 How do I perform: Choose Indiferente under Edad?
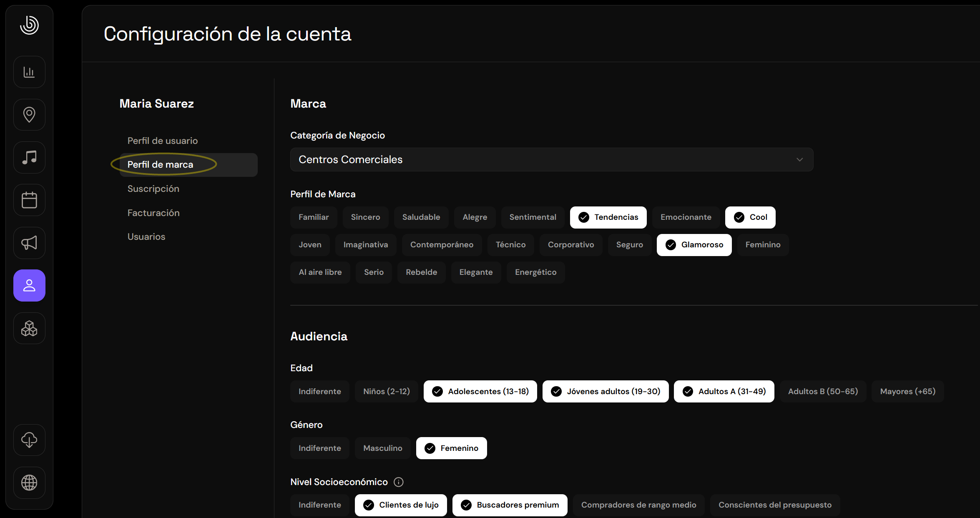[x=320, y=392]
